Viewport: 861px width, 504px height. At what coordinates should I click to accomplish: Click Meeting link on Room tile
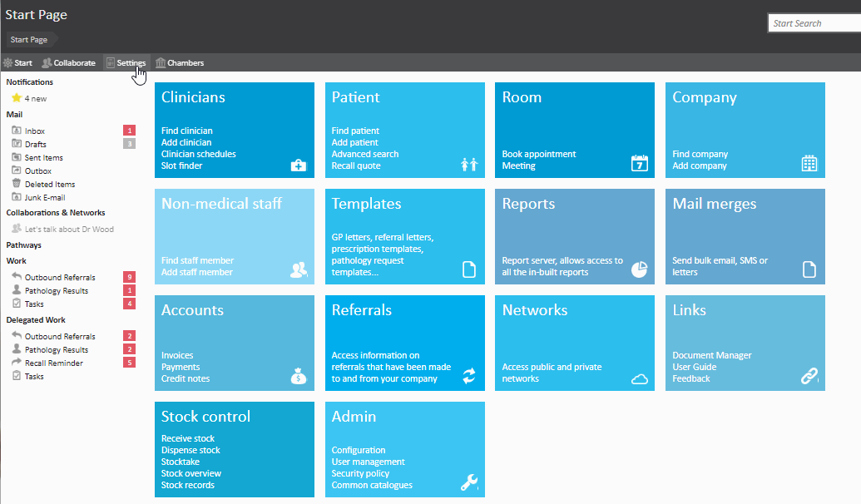coord(518,166)
